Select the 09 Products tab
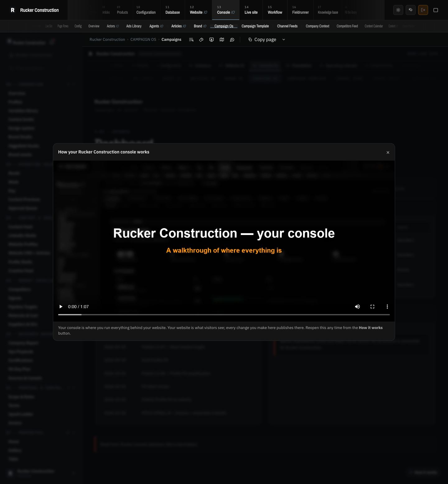 tap(122, 10)
